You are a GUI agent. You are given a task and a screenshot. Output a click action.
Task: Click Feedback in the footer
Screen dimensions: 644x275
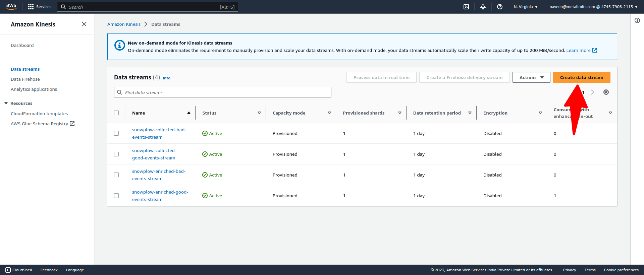tap(49, 270)
